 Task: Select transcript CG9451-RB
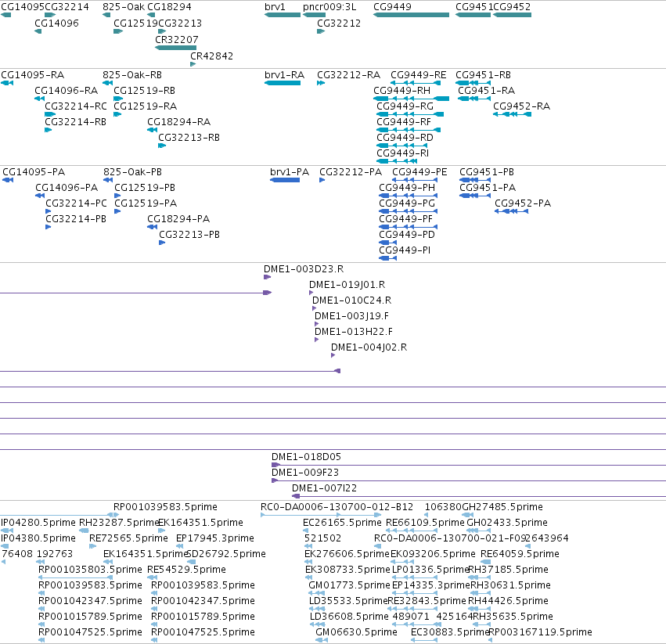(483, 75)
